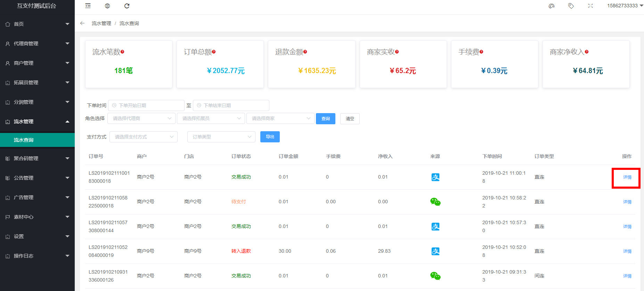Click Alipay icon for order LS201910211001
The image size is (644, 291).
tap(435, 177)
